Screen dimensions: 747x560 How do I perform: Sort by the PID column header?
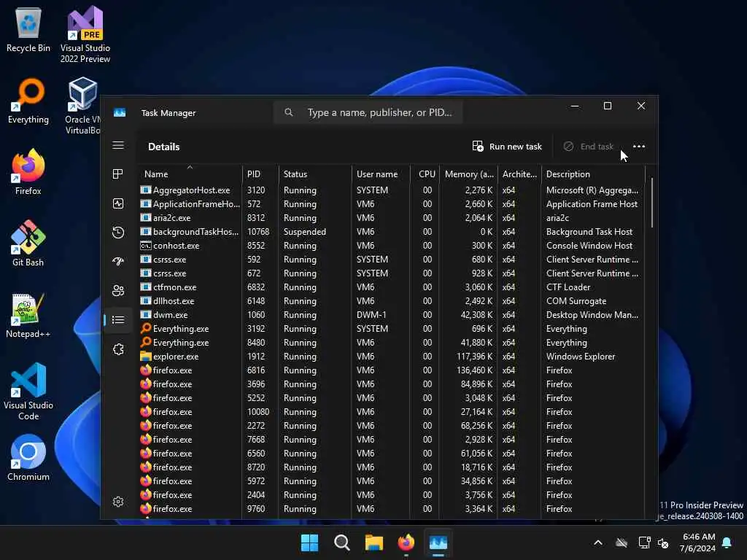pos(260,174)
